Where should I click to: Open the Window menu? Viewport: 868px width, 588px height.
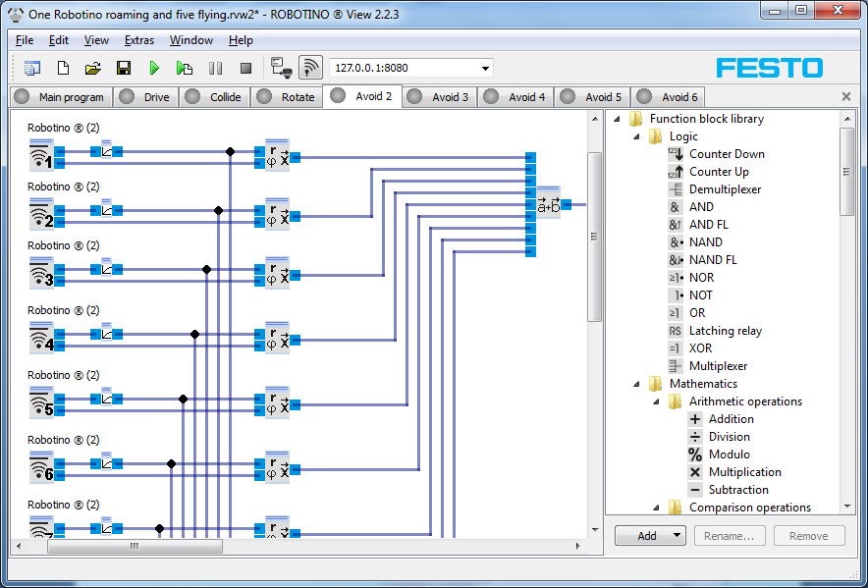pos(191,40)
